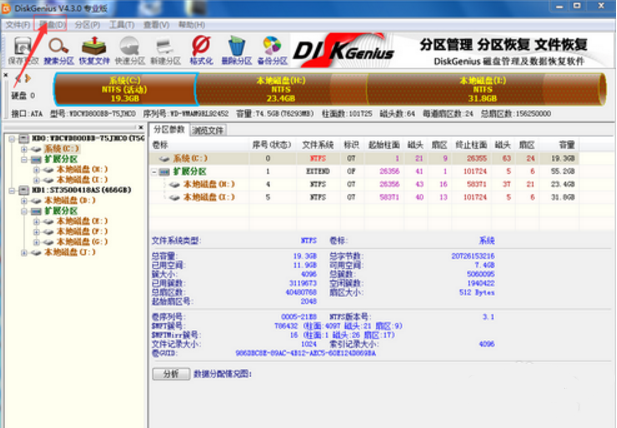The width and height of the screenshot is (617, 428).
Task: Collapse the HD0 disk node in tree
Action: click(x=12, y=138)
